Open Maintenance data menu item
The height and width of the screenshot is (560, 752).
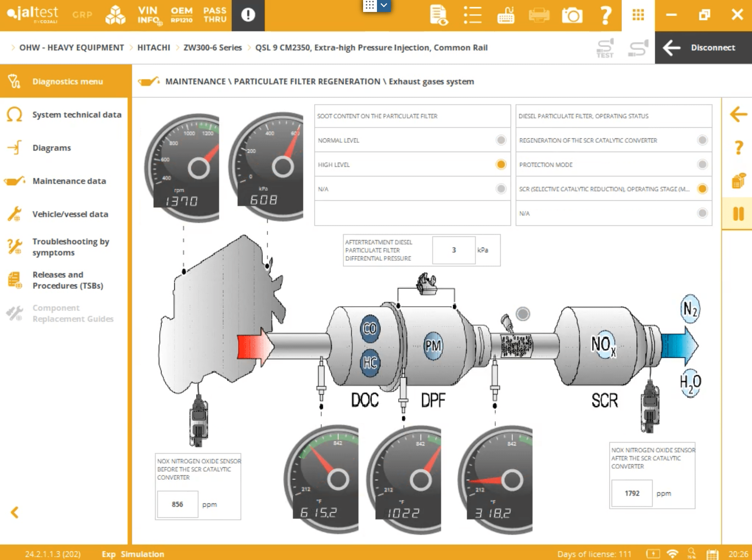[69, 181]
